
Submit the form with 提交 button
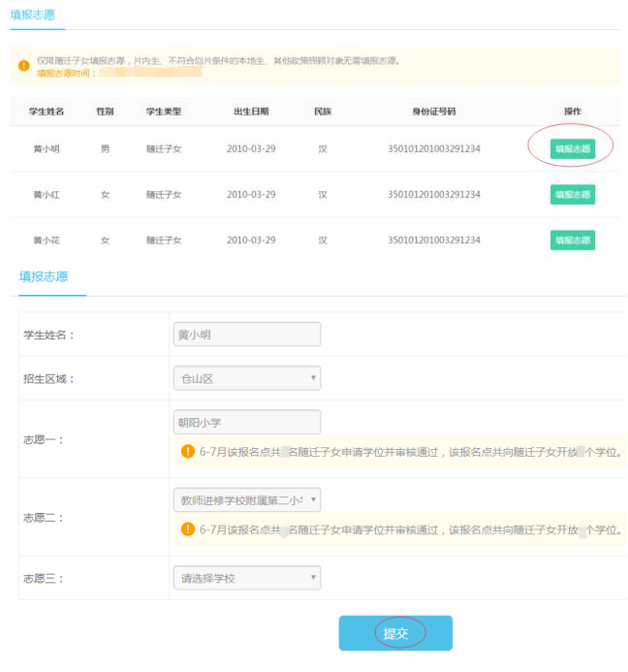[395, 633]
